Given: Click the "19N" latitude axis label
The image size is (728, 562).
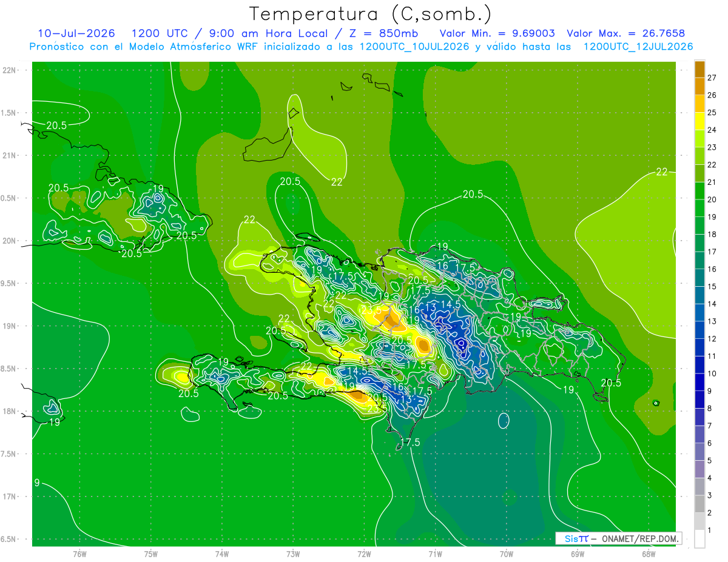Looking at the screenshot, I should pyautogui.click(x=9, y=326).
